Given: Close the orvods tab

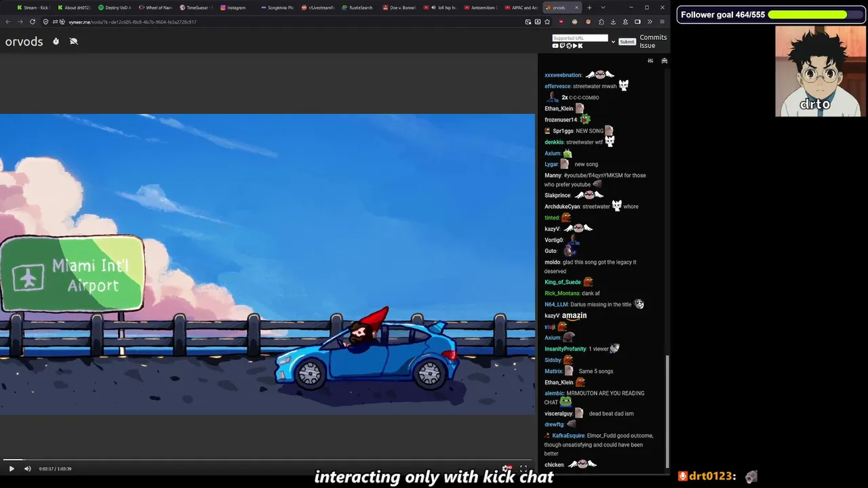Looking at the screenshot, I should click(x=577, y=7).
